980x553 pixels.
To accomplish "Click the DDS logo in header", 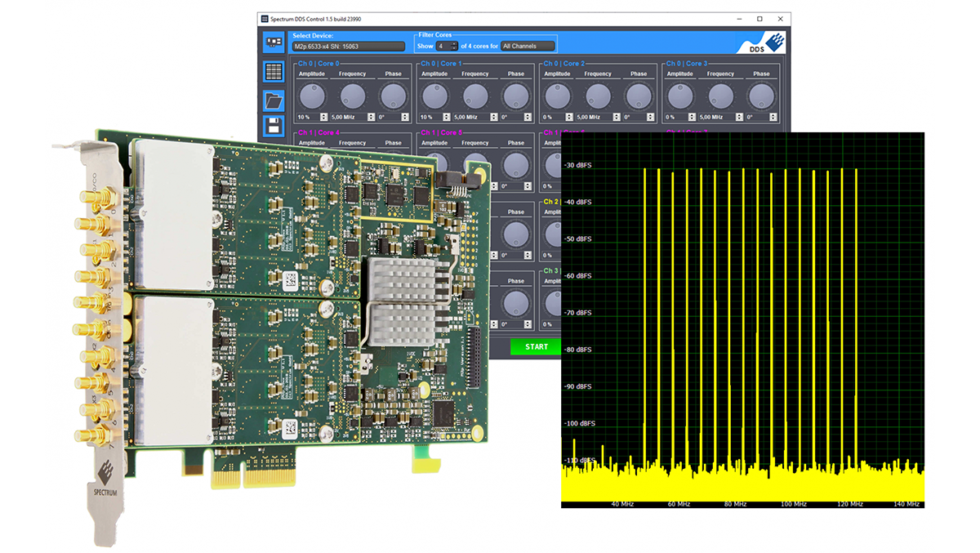I will point(766,42).
